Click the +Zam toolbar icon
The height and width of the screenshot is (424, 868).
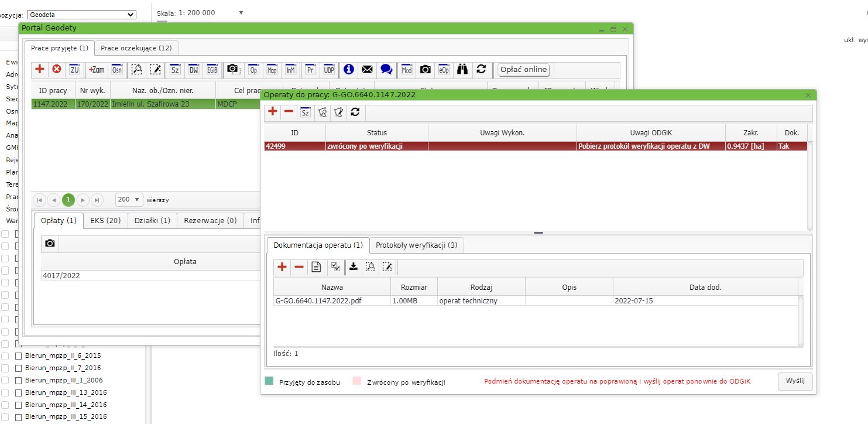click(x=97, y=70)
